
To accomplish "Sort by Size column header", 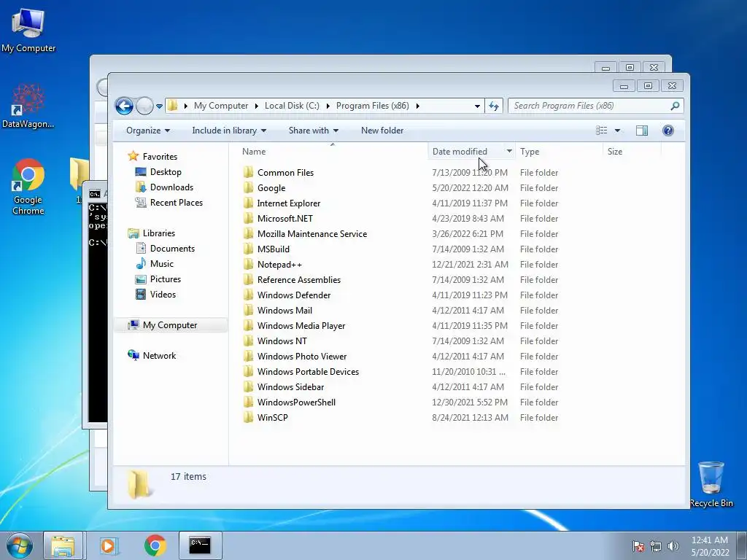I will pos(614,152).
